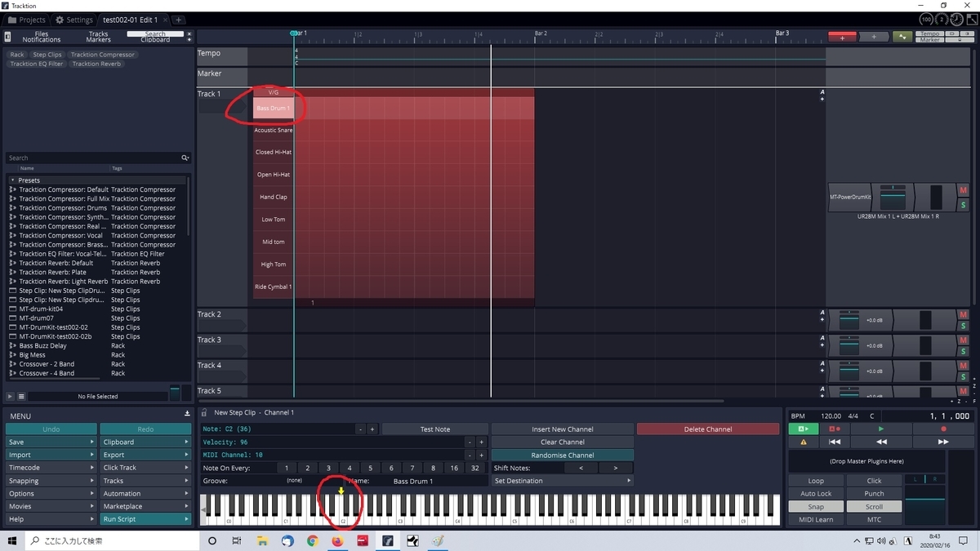Open the Snapping submenu
980x551 pixels.
[51, 481]
